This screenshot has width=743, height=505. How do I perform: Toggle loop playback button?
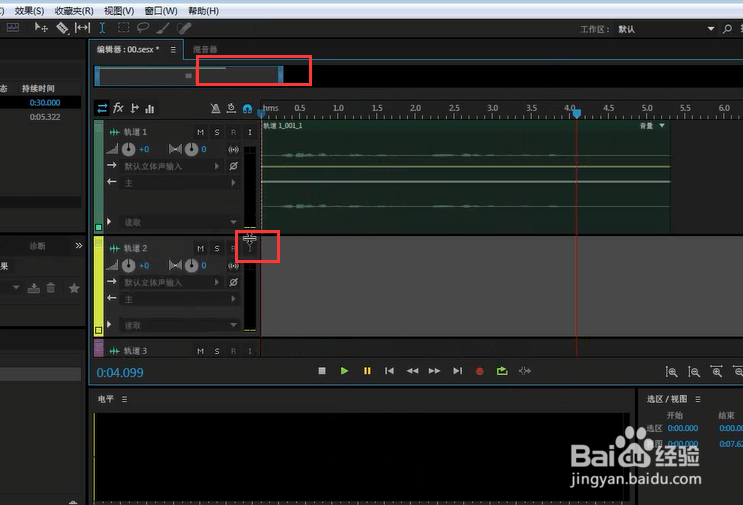502,371
